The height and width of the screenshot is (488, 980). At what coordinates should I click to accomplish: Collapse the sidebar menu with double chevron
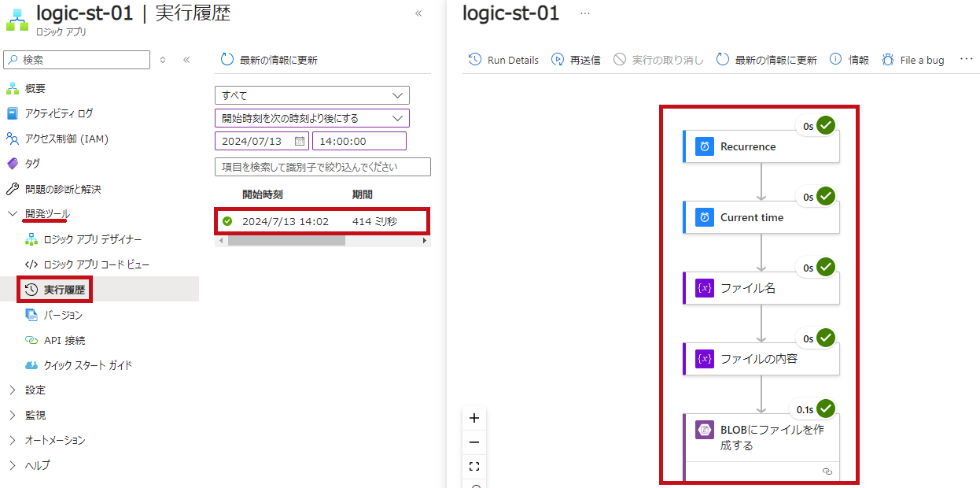point(186,60)
